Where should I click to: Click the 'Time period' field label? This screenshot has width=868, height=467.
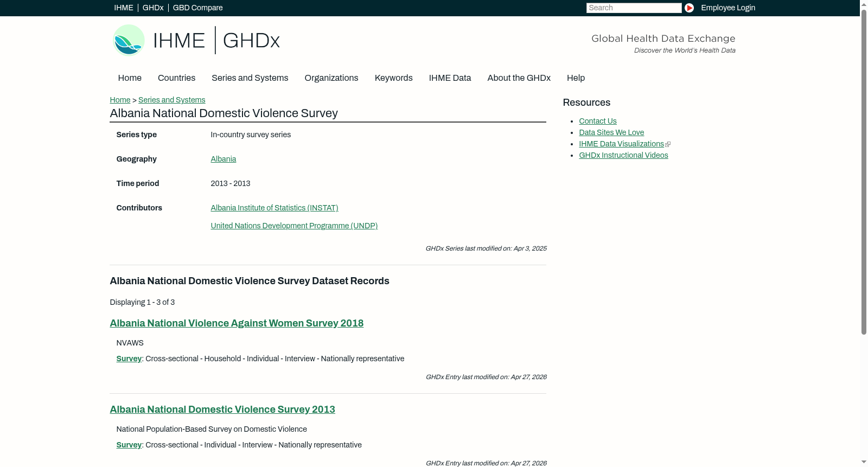137,183
